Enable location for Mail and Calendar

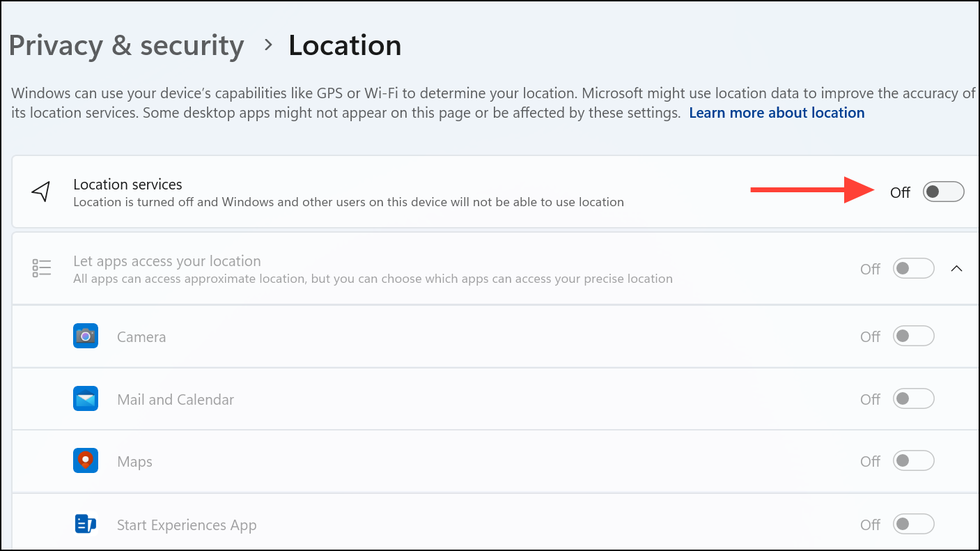coord(913,398)
